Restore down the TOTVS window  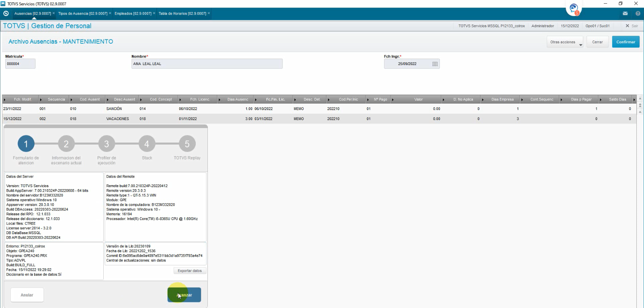[621, 4]
